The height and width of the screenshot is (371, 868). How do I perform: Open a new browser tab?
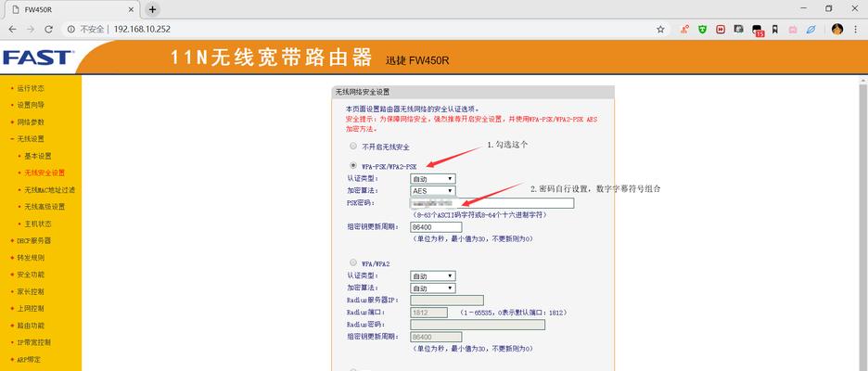click(152, 9)
